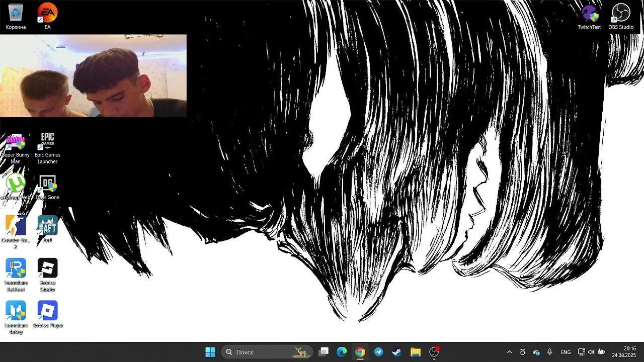The width and height of the screenshot is (644, 362).
Task: Show hidden system tray icons
Action: tap(509, 352)
